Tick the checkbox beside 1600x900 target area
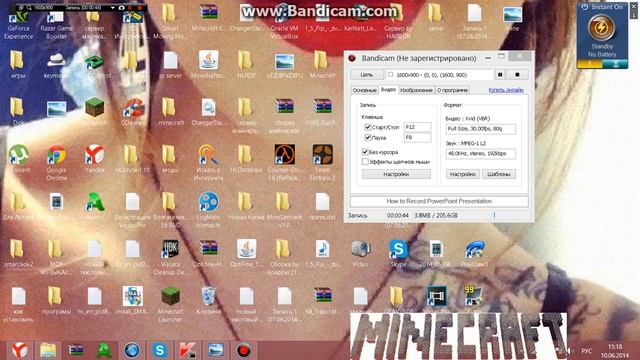This screenshot has height=360, width=640. coord(391,75)
